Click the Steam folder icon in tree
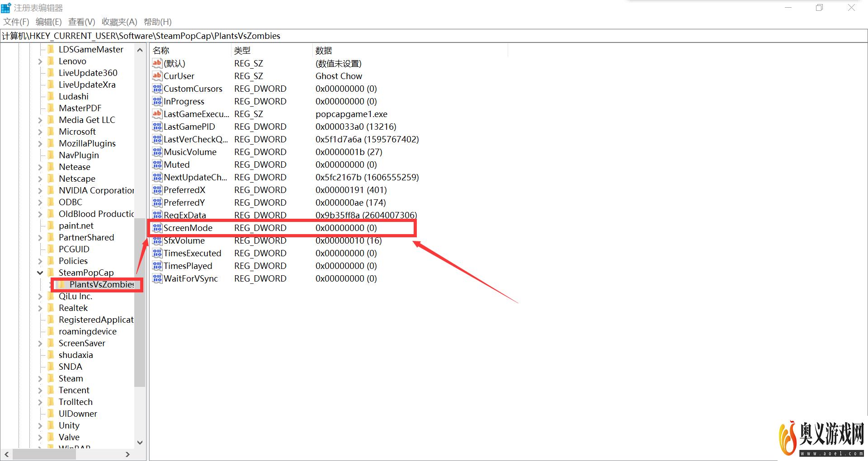868x461 pixels. (51, 378)
